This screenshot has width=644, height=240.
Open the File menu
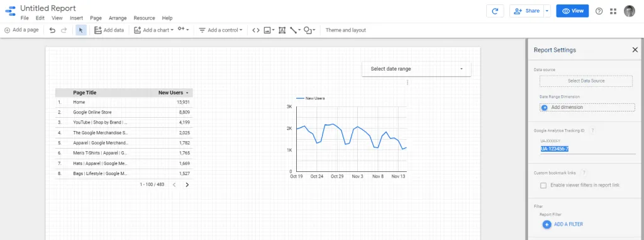pos(25,18)
